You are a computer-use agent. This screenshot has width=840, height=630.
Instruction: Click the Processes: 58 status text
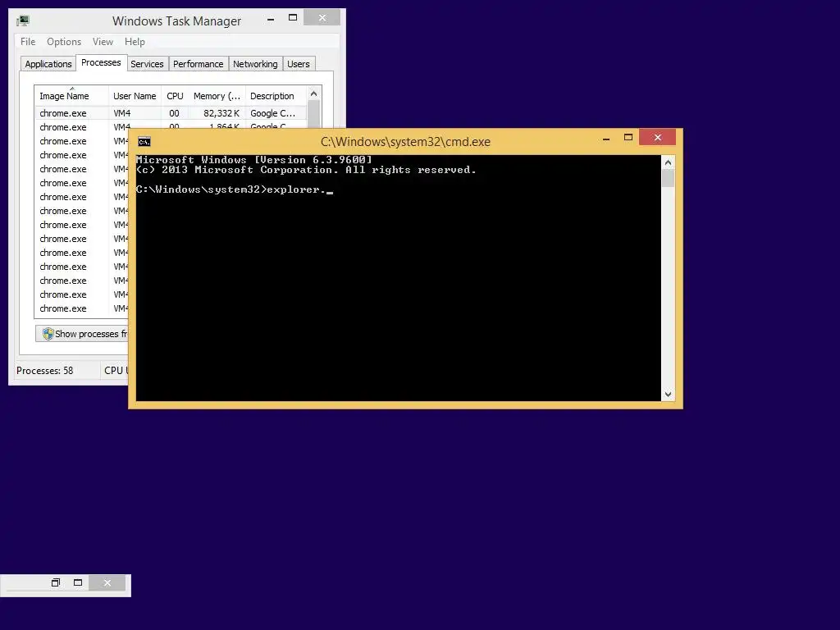44,371
